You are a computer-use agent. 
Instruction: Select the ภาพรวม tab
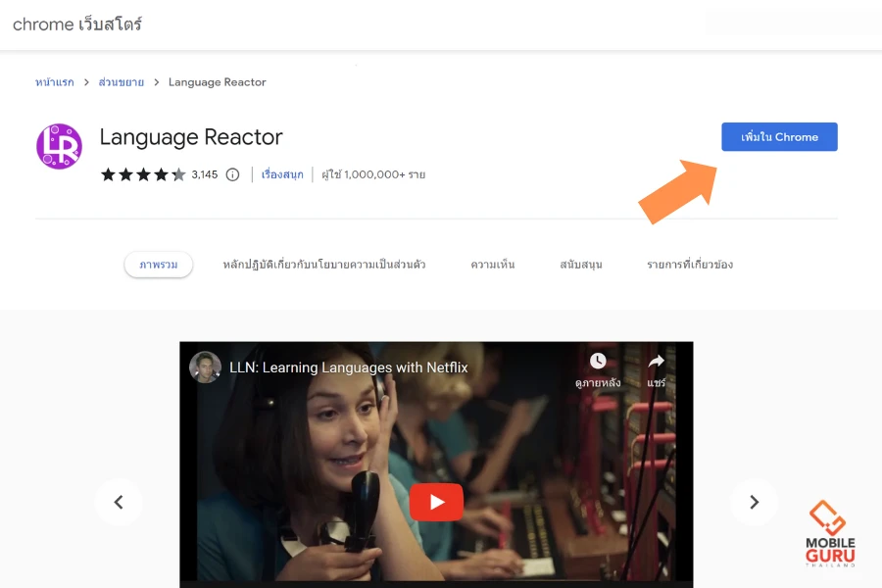coord(158,265)
